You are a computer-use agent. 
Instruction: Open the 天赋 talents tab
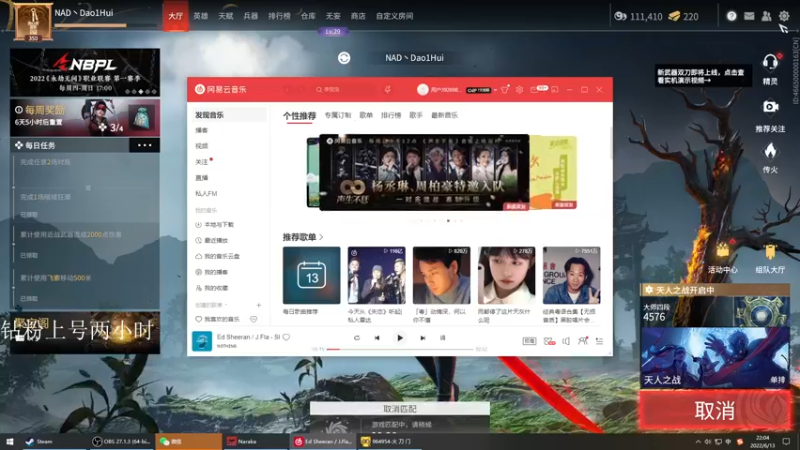click(x=226, y=16)
